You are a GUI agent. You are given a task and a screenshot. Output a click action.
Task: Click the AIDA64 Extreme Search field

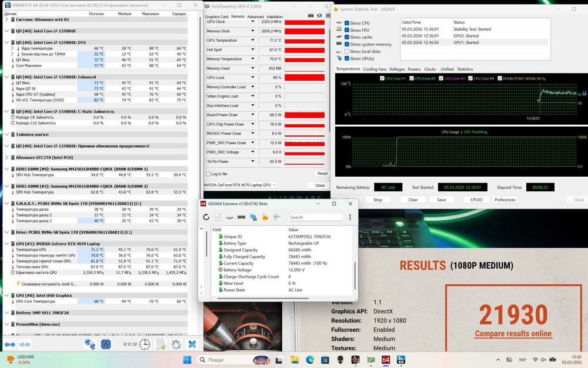pos(316,217)
